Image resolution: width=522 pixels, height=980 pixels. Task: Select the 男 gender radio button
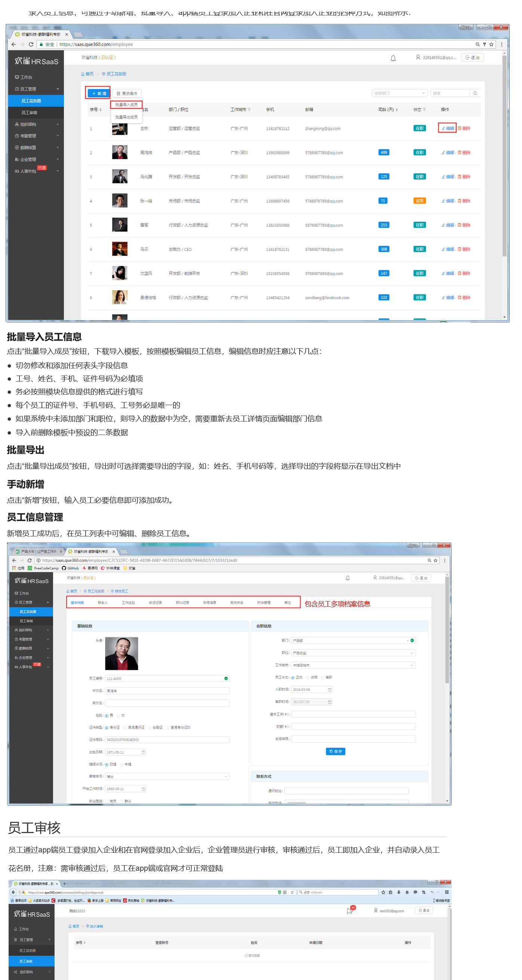pos(107,716)
